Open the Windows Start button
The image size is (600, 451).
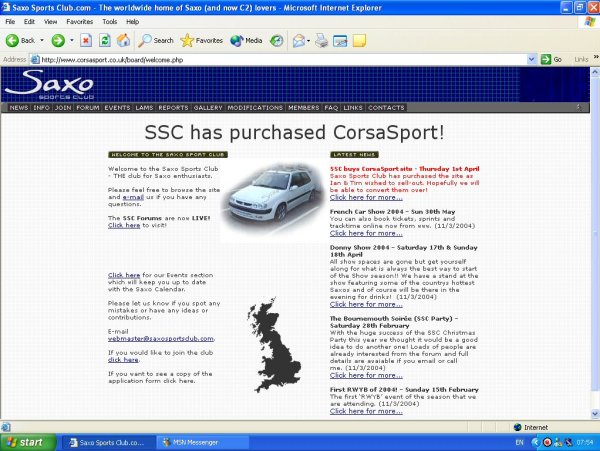point(28,443)
